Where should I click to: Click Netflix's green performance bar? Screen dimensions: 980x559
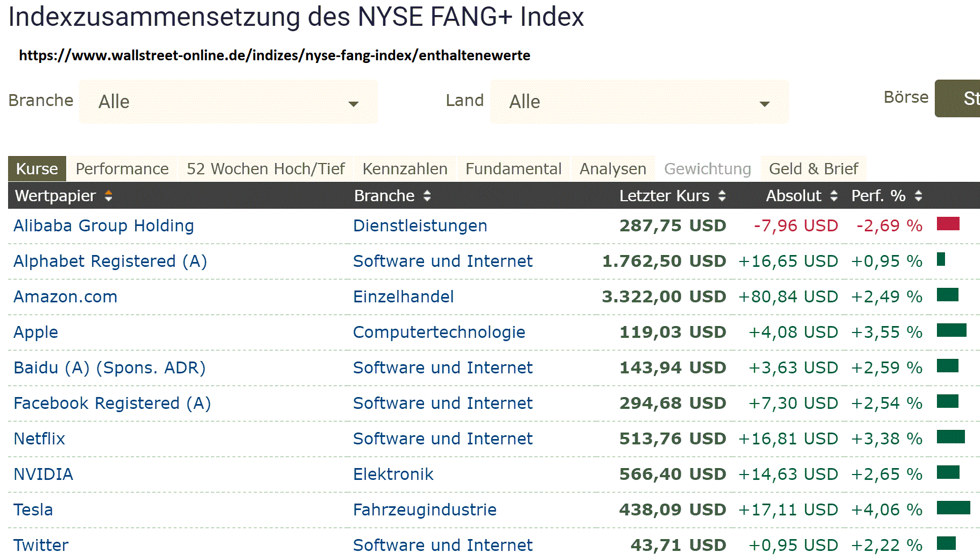click(x=950, y=436)
